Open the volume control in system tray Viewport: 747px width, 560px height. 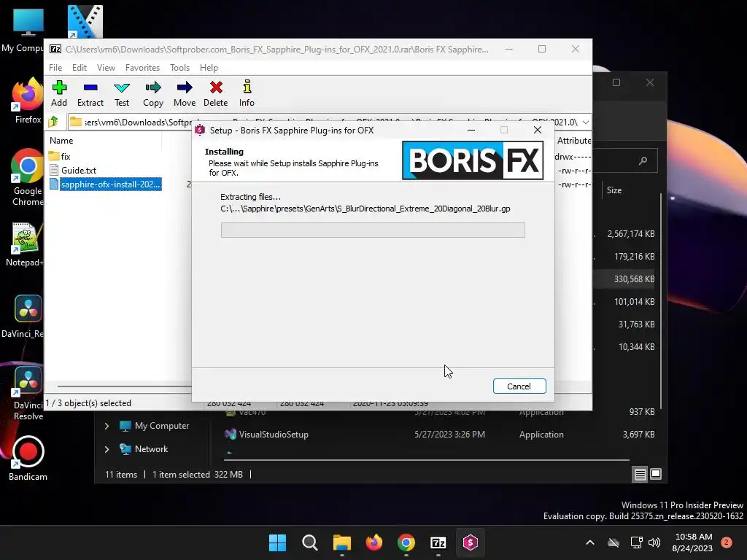(x=654, y=542)
